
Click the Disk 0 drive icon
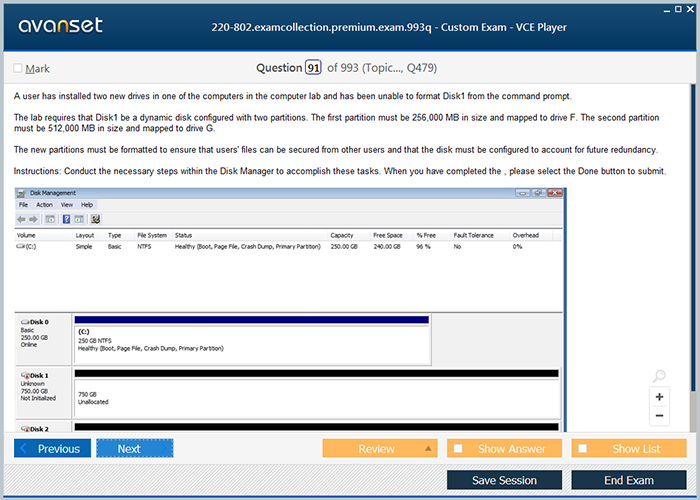point(25,322)
